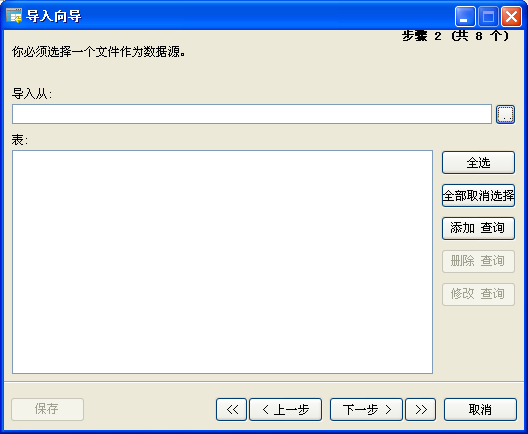Open file browser with the '...' button
The image size is (528, 434).
click(505, 114)
